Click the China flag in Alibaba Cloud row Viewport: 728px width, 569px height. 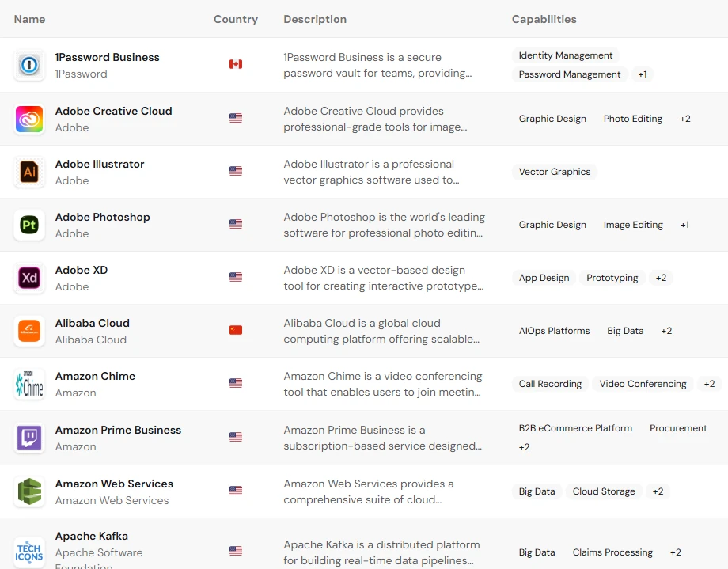click(236, 330)
